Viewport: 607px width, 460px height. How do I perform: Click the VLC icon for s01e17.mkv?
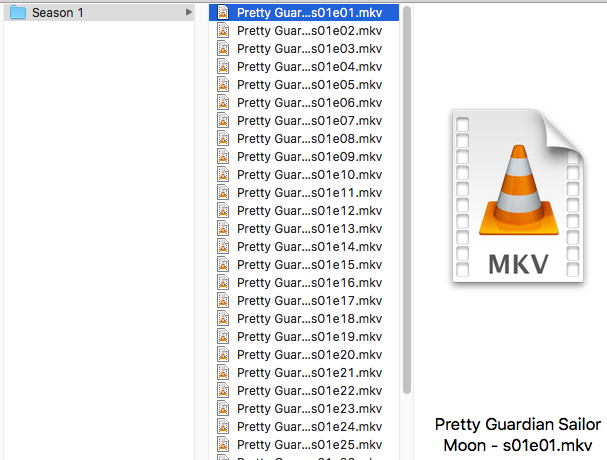click(x=223, y=300)
